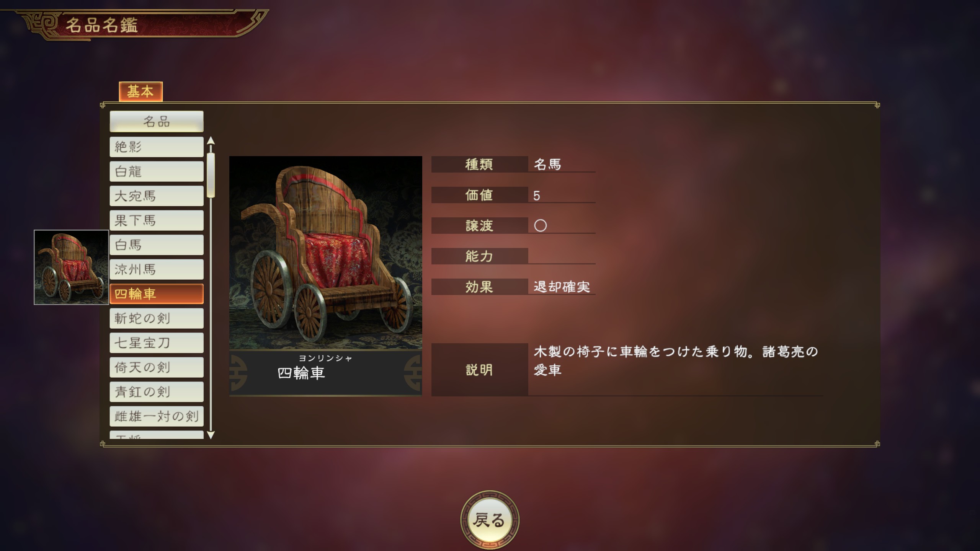Click the list scrollbar handle
Viewport: 980px width, 551px height.
click(211, 175)
